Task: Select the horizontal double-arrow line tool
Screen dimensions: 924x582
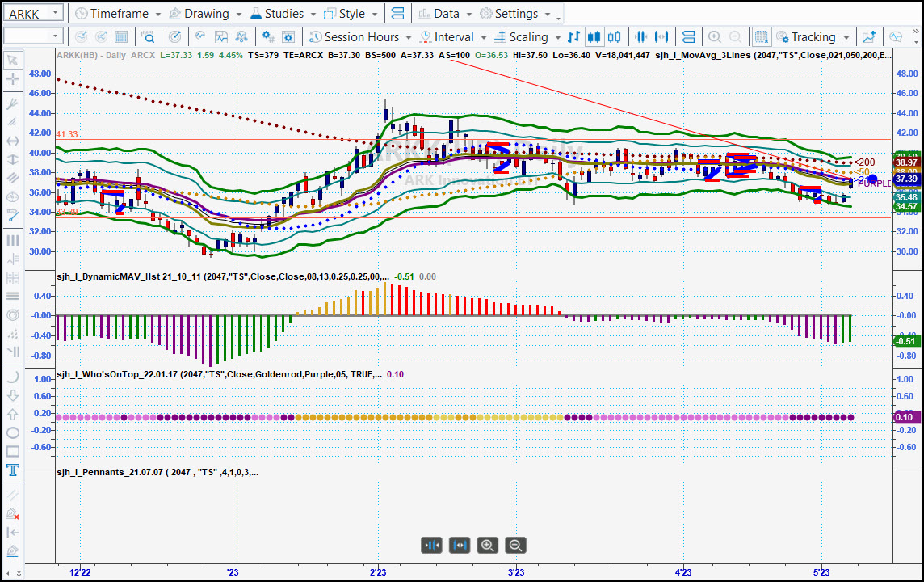Action: pos(12,141)
